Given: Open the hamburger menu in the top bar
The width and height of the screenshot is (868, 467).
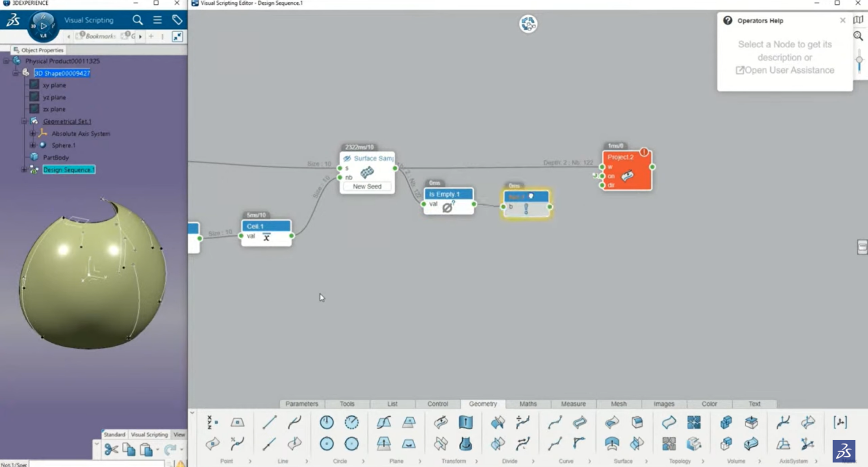Looking at the screenshot, I should tap(157, 19).
